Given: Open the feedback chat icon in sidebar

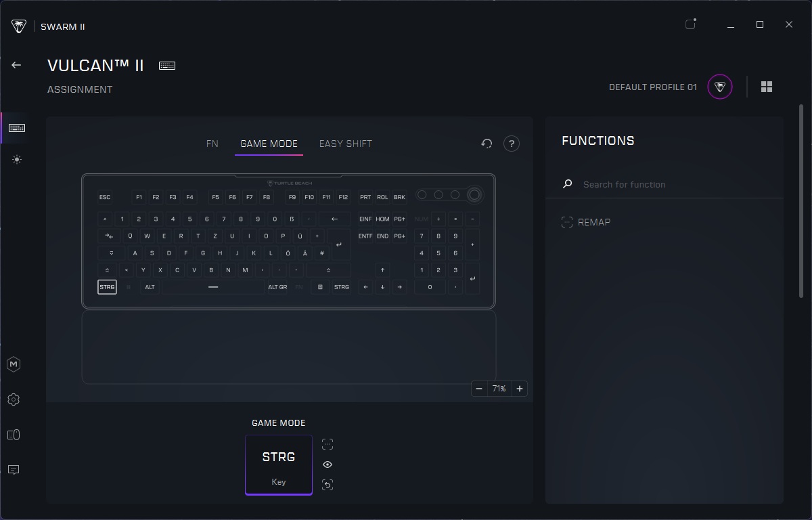Looking at the screenshot, I should (x=14, y=470).
